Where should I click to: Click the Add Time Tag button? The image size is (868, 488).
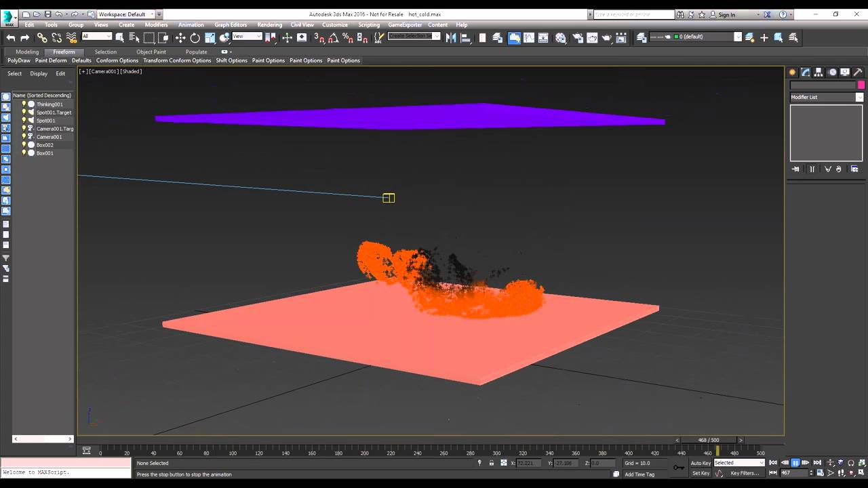[x=639, y=474]
